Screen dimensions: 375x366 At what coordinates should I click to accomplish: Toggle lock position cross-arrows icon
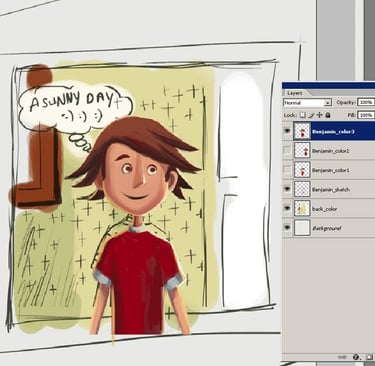click(319, 115)
